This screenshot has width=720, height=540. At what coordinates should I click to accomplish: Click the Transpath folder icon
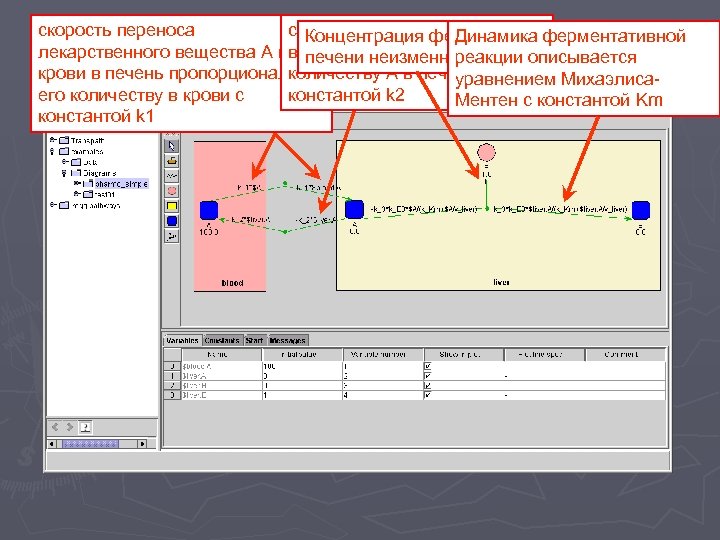coord(64,140)
